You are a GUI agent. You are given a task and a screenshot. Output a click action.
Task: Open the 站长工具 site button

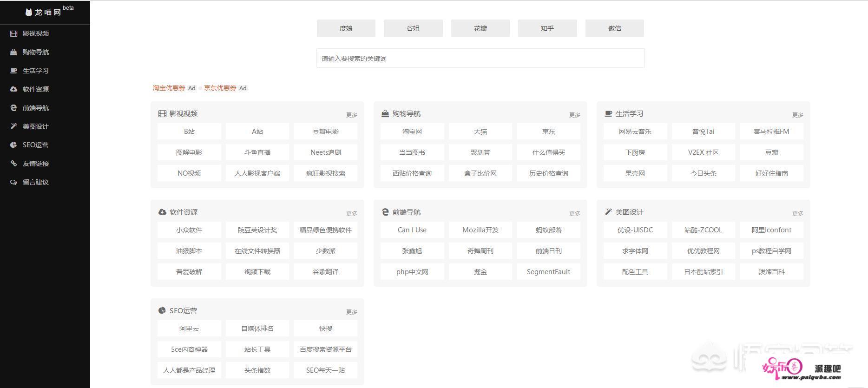pyautogui.click(x=257, y=349)
